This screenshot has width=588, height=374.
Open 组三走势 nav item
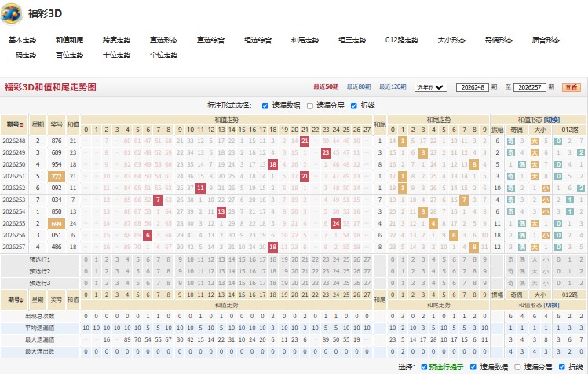click(352, 40)
